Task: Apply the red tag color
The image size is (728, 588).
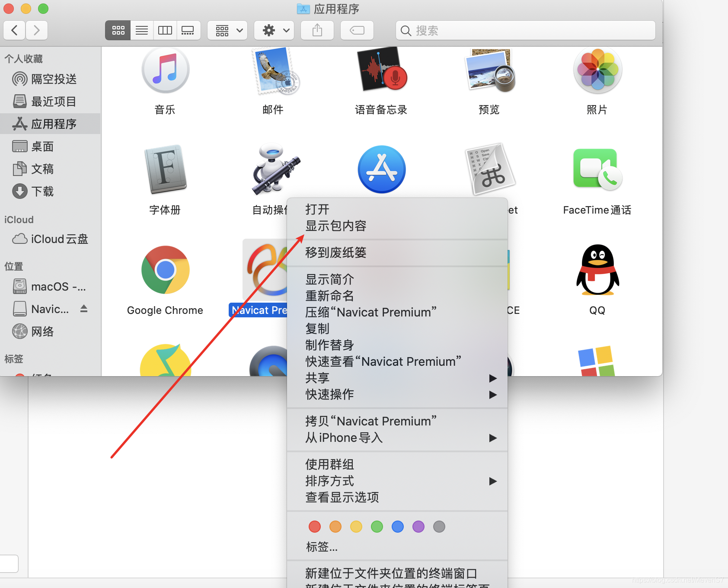Action: 315,527
